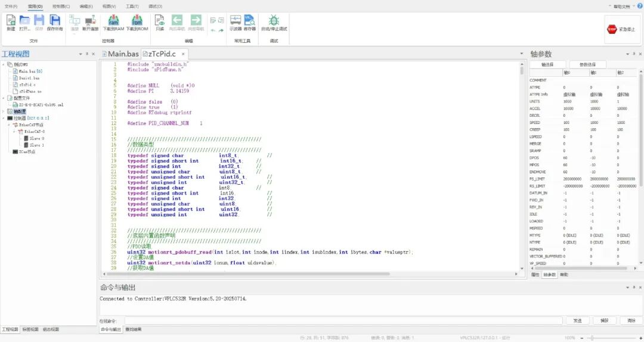
Task: Switch to the Main.bas editor tab
Action: click(120, 54)
